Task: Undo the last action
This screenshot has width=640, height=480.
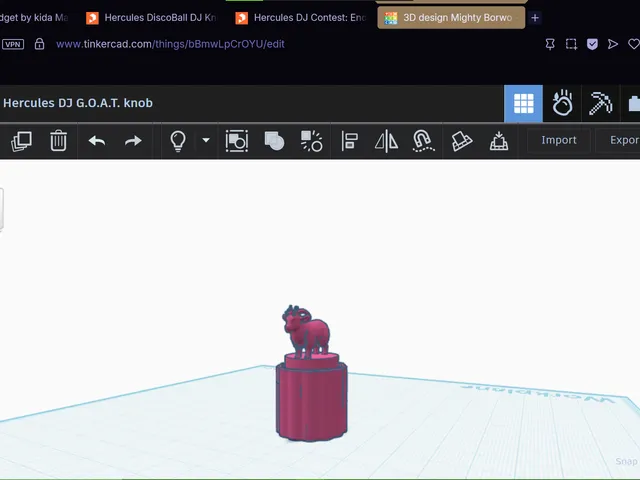Action: point(97,141)
